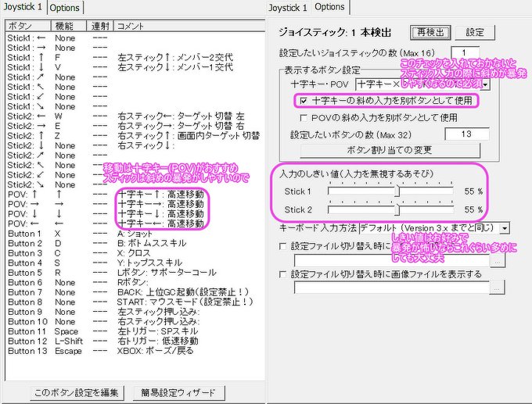Viewport: 532px width, 404px height.
Task: Click the 連射 column header
Action: click(x=100, y=26)
